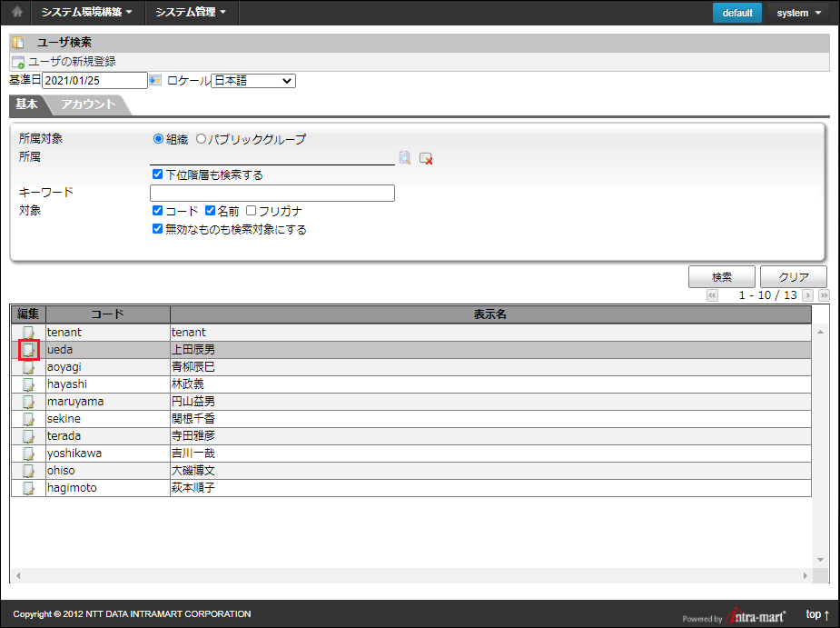840x628 pixels.
Task: Click the edit icon for user ueda
Action: pos(28,350)
